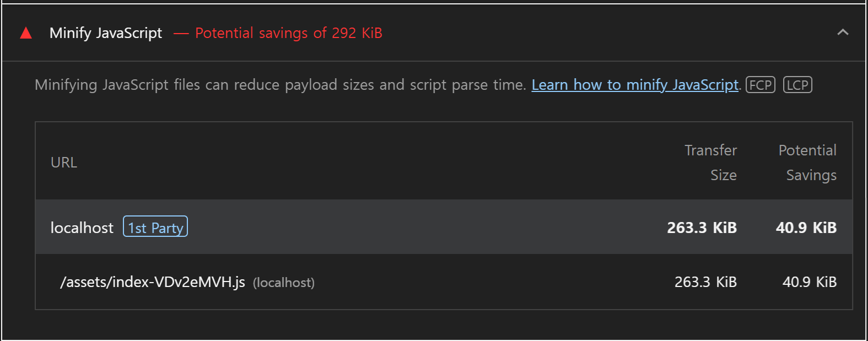Select the localhost entity group row
The image size is (868, 341).
click(x=386, y=227)
